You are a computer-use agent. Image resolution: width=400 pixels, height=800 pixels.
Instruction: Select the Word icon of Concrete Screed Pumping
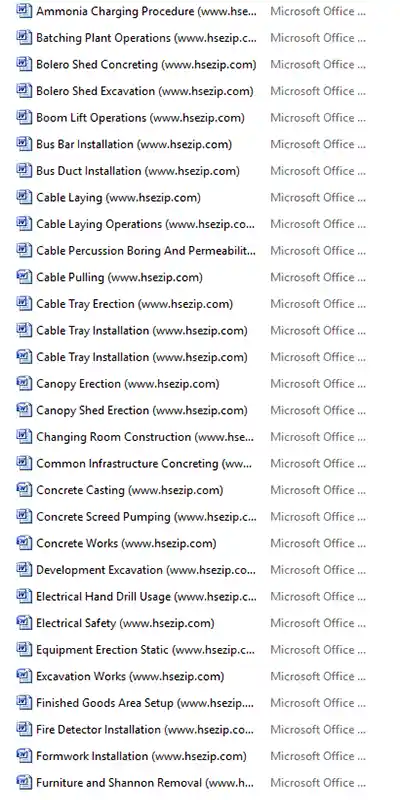[24, 516]
